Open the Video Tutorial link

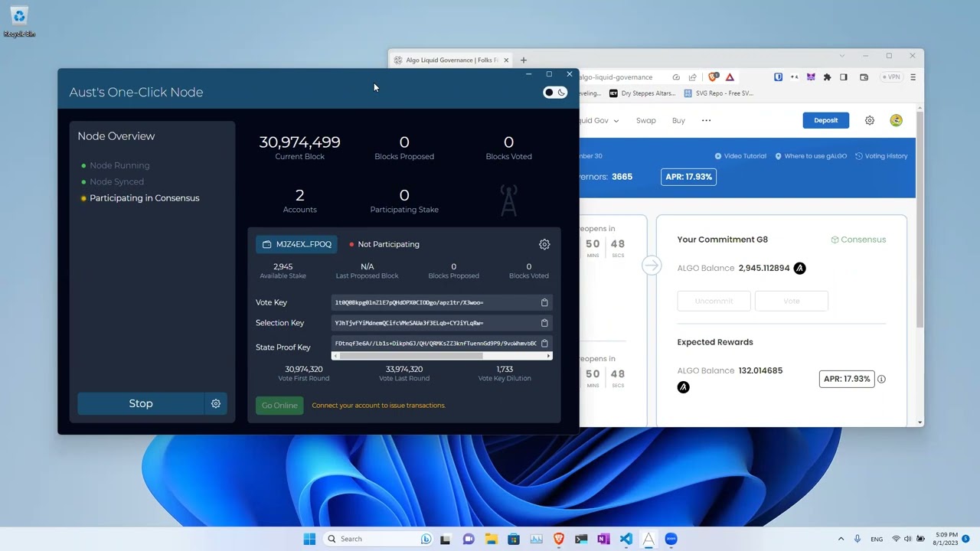pyautogui.click(x=740, y=156)
